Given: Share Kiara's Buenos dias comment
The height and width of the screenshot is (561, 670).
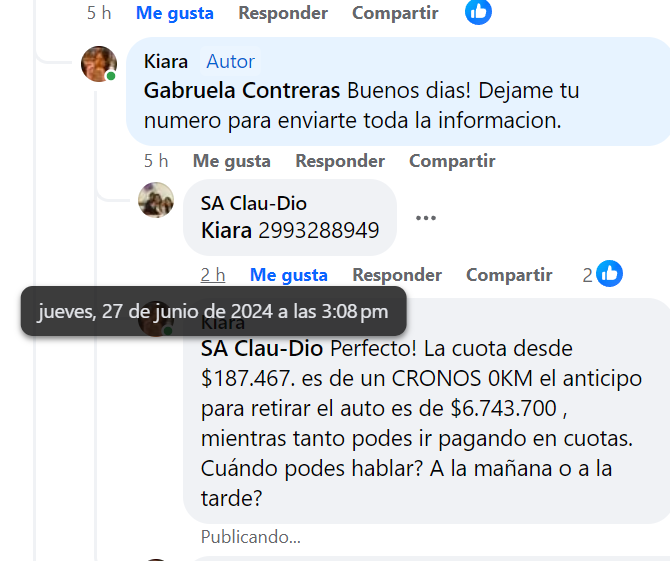Looking at the screenshot, I should [x=452, y=161].
